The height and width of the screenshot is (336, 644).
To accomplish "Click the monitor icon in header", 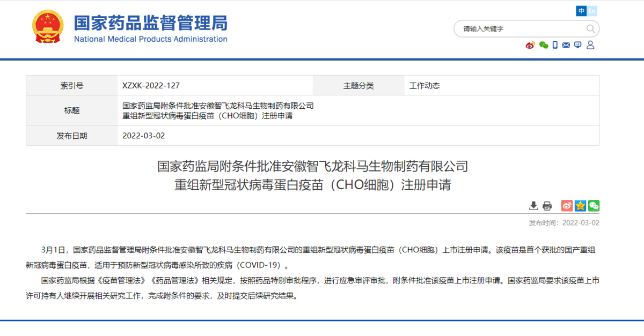I will (578, 45).
